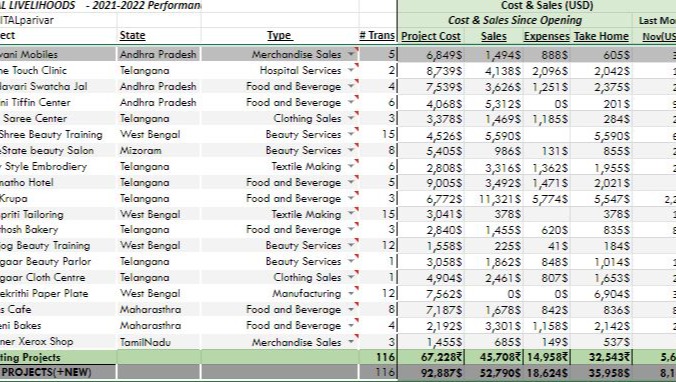
Task: Select the Take Home column header
Action: pos(601,36)
